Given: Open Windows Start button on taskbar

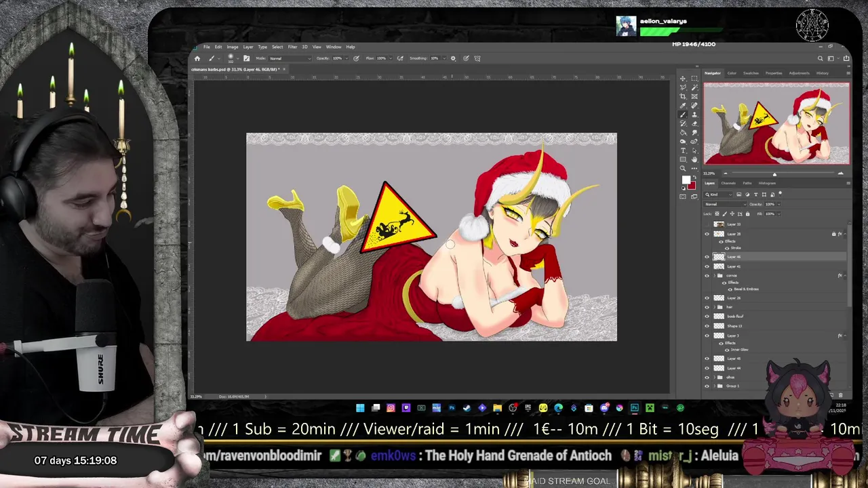Looking at the screenshot, I should [360, 408].
